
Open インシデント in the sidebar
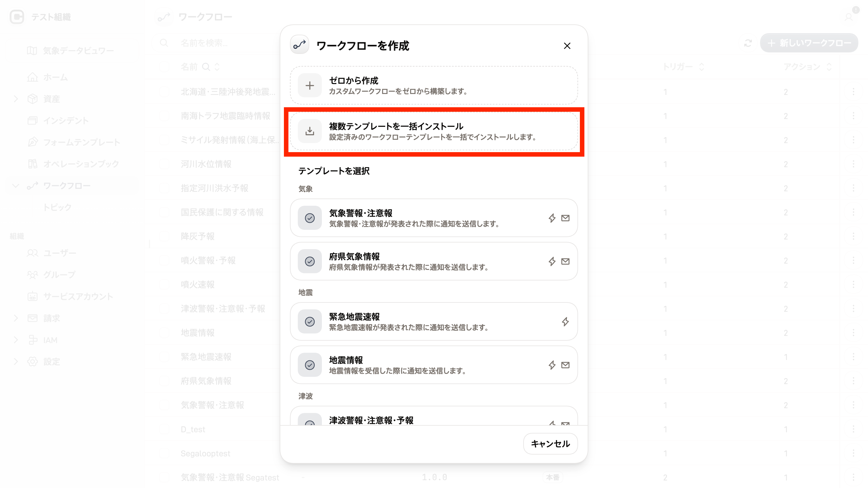tap(72, 120)
